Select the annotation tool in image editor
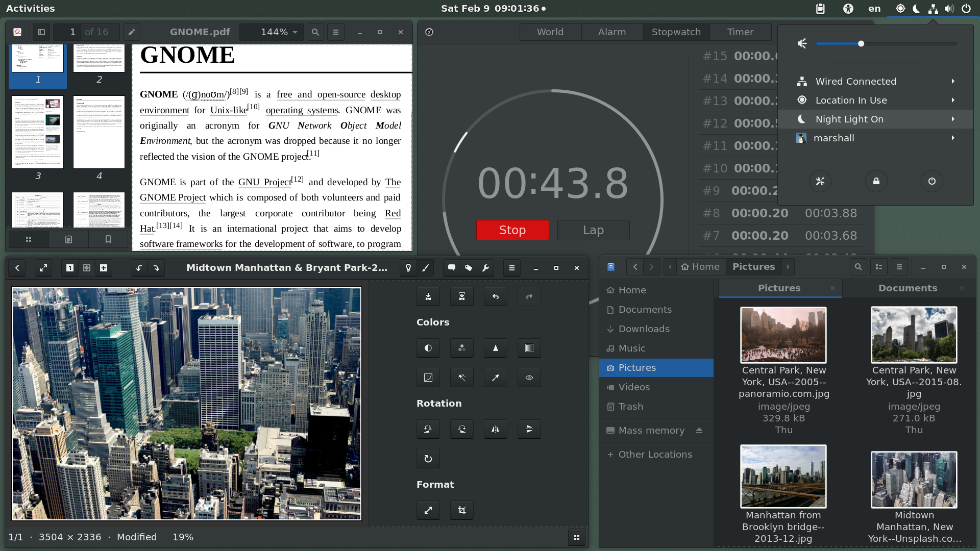 pyautogui.click(x=452, y=268)
